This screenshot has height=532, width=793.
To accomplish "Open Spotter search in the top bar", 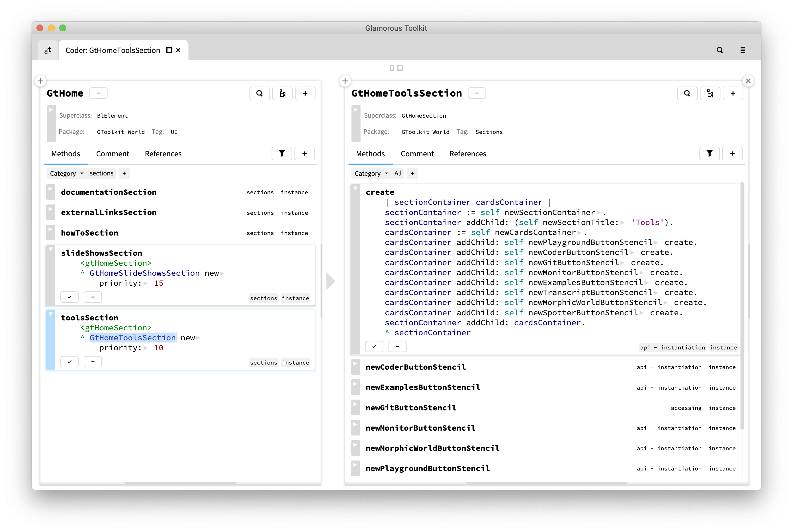I will [719, 50].
